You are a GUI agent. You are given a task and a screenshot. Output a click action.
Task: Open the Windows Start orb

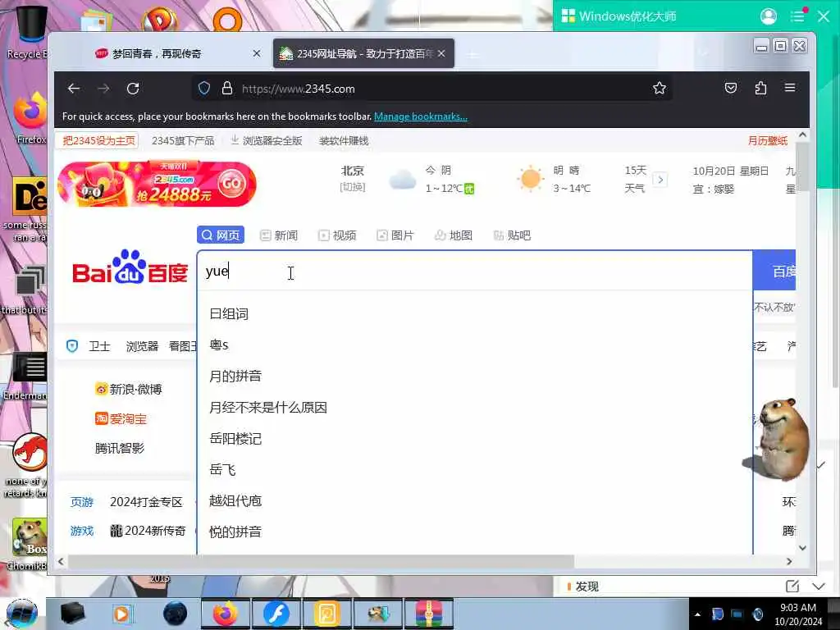point(22,614)
